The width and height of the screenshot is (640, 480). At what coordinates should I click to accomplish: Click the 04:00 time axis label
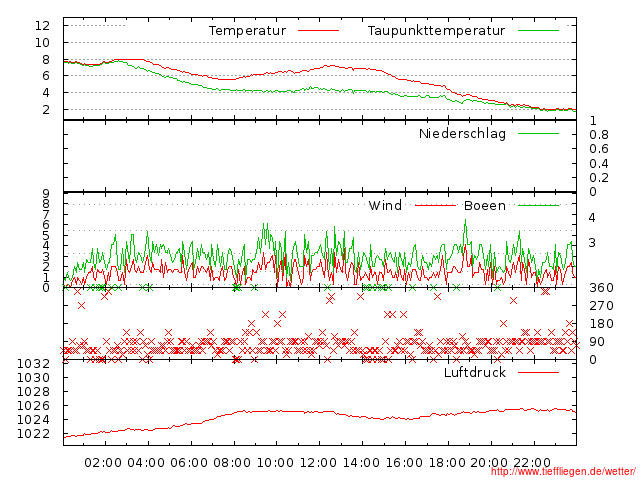tap(146, 463)
